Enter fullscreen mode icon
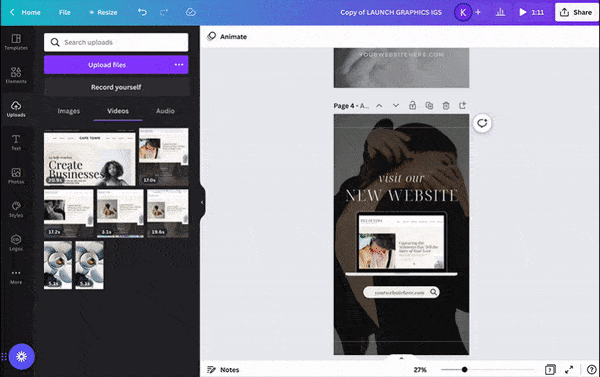 pyautogui.click(x=569, y=370)
